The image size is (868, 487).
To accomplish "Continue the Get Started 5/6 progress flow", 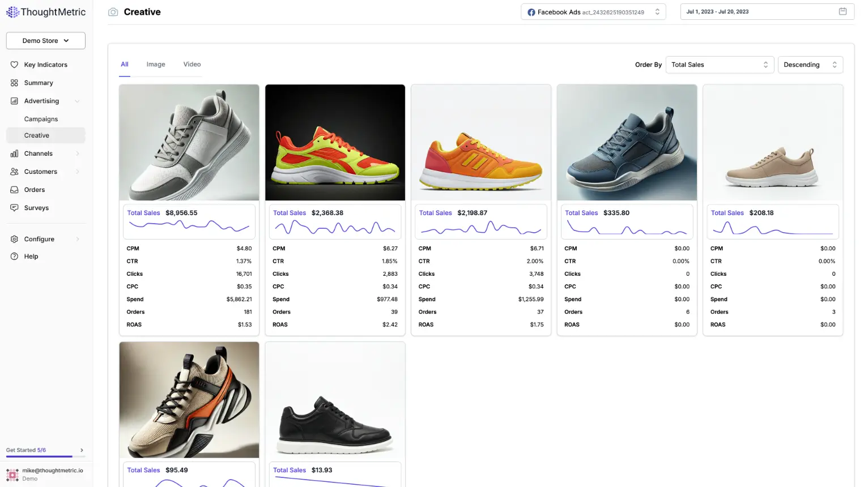I will click(82, 450).
